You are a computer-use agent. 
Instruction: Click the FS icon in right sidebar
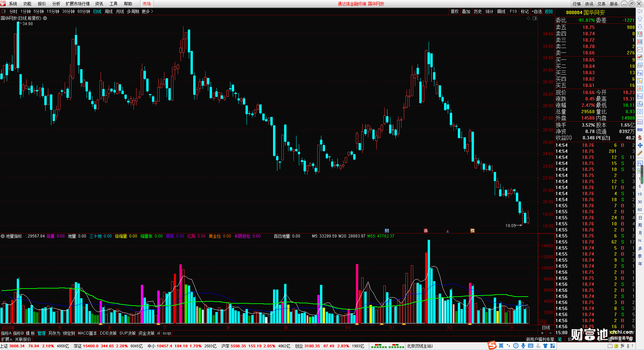click(x=640, y=164)
